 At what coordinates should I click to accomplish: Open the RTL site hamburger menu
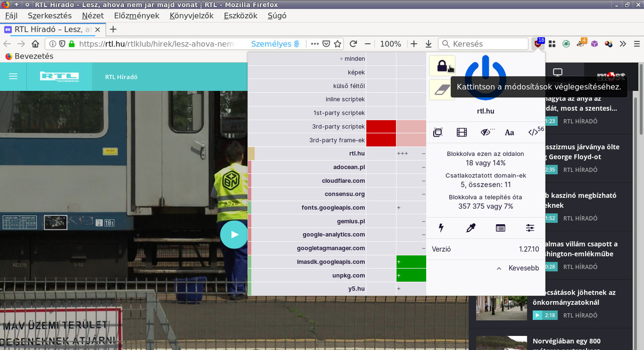(x=13, y=76)
